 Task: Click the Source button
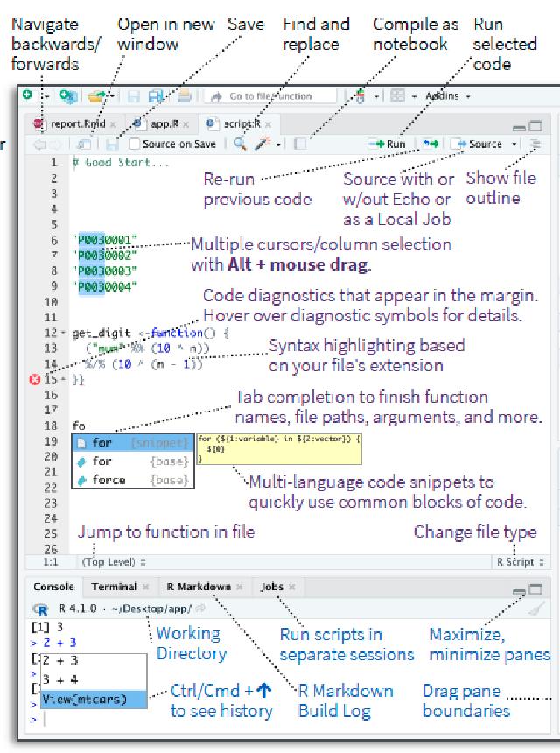pyautogui.click(x=478, y=144)
